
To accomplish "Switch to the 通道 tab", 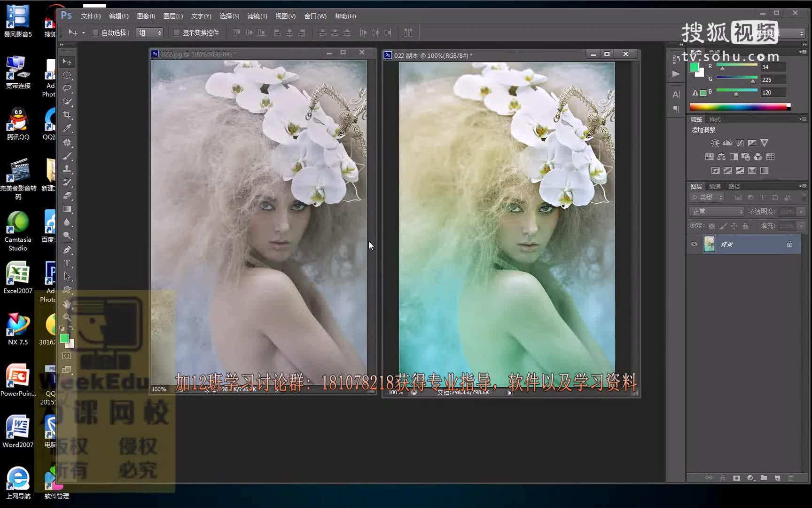I will 715,186.
